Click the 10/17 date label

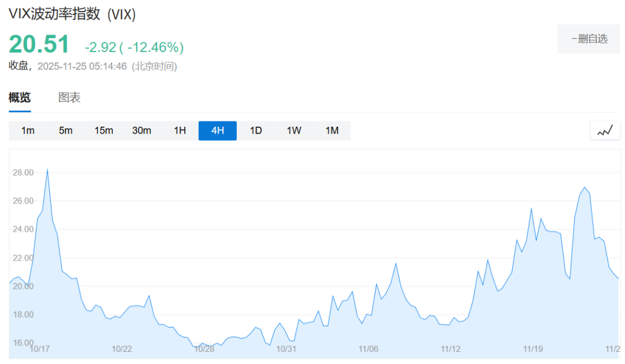tap(40, 349)
